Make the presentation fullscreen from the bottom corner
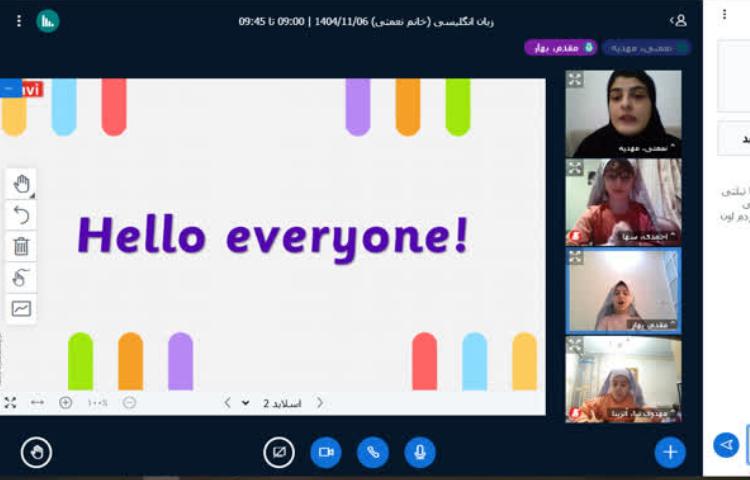Viewport: 750px width, 480px height. (x=10, y=402)
